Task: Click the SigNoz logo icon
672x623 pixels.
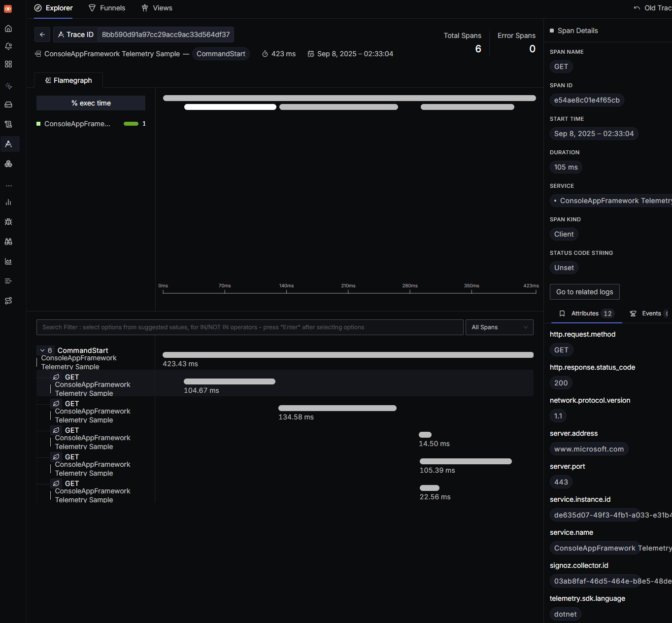Action: click(x=8, y=9)
